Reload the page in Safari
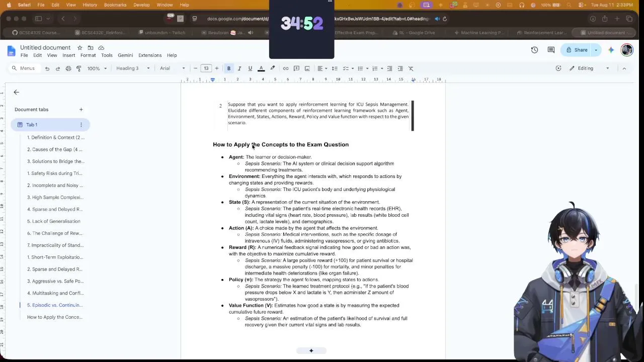The image size is (644, 362). 444,19
